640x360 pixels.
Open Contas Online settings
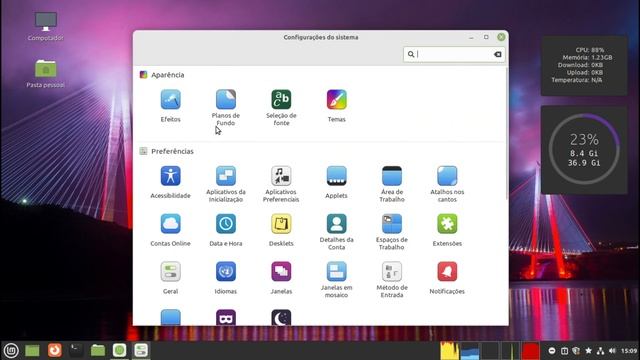tap(170, 230)
